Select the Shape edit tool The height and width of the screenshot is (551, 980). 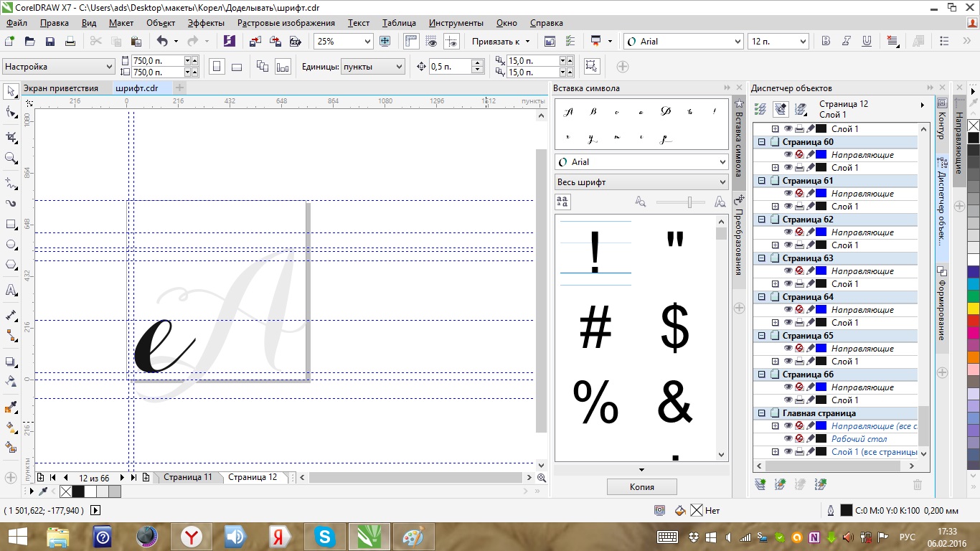pos(11,113)
